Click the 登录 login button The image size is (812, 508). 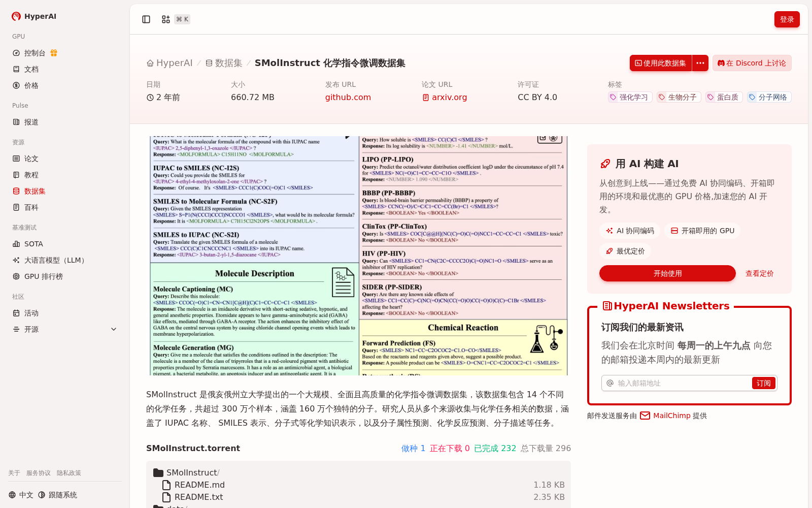coord(787,19)
